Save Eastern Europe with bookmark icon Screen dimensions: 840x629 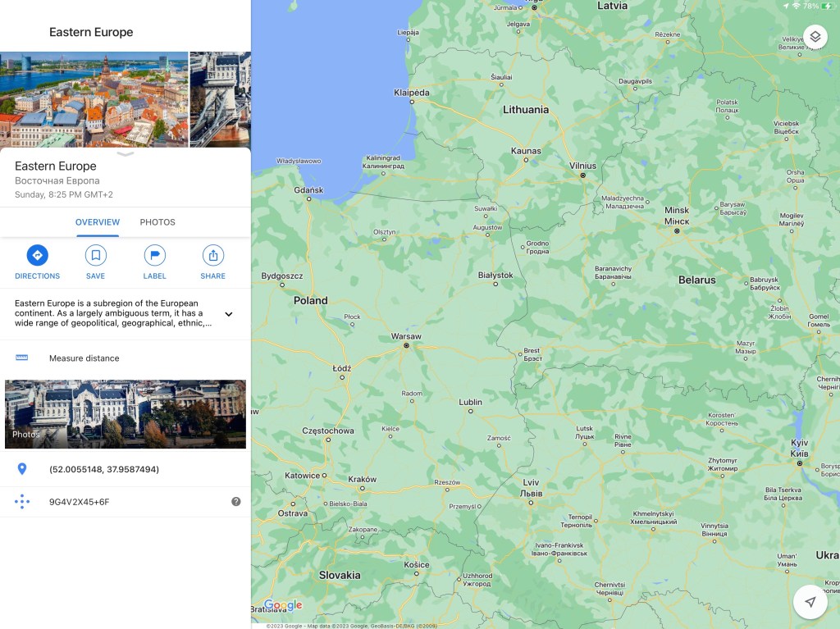pos(95,255)
